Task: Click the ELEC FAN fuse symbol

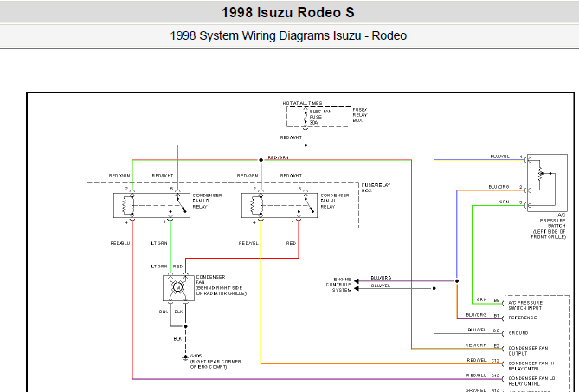Action: click(306, 117)
